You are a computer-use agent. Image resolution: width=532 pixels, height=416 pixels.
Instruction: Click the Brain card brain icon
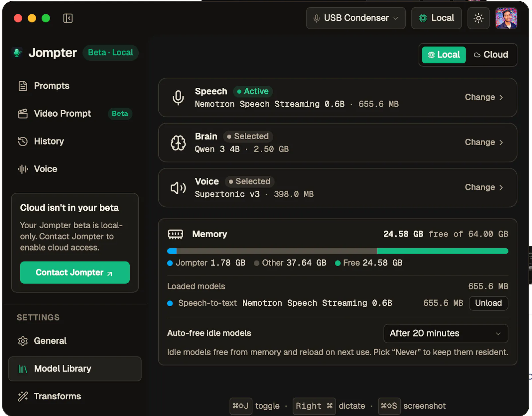(x=178, y=143)
